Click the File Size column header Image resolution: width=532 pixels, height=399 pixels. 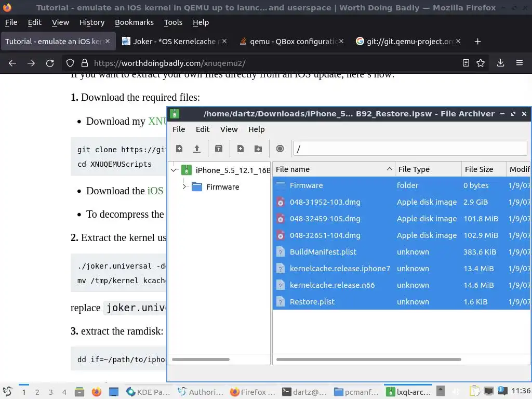484,169
